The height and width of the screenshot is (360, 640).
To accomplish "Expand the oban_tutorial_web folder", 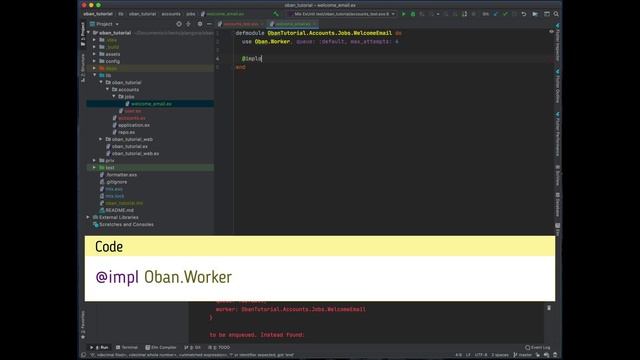I will [101, 139].
